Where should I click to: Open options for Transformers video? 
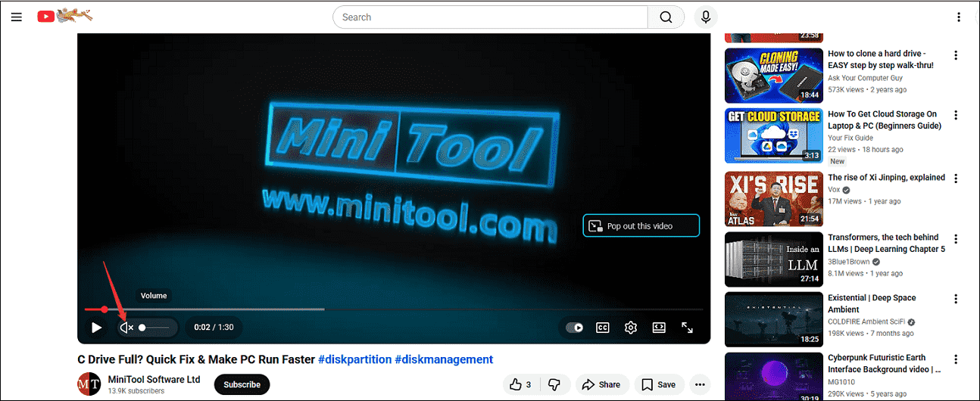(956, 239)
